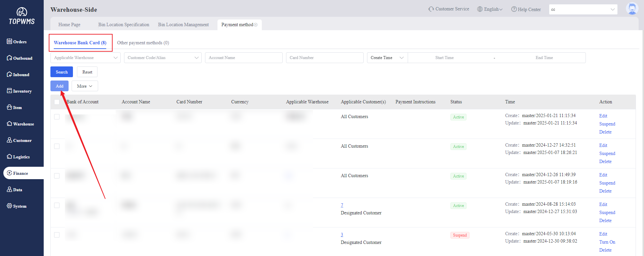Click the user avatar icon
Viewport: 644px width, 256px height.
click(632, 9)
